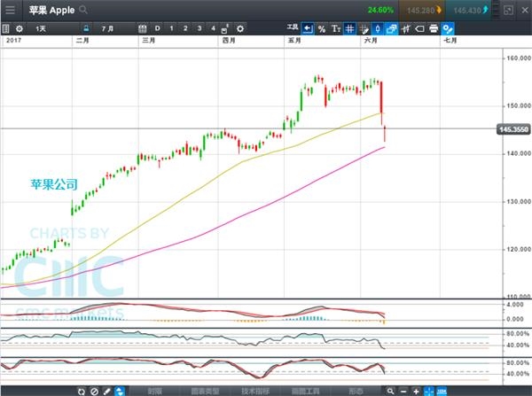Image resolution: width=532 pixels, height=396 pixels.
Task: Click the 三月 label on time axis
Action: tap(148, 41)
